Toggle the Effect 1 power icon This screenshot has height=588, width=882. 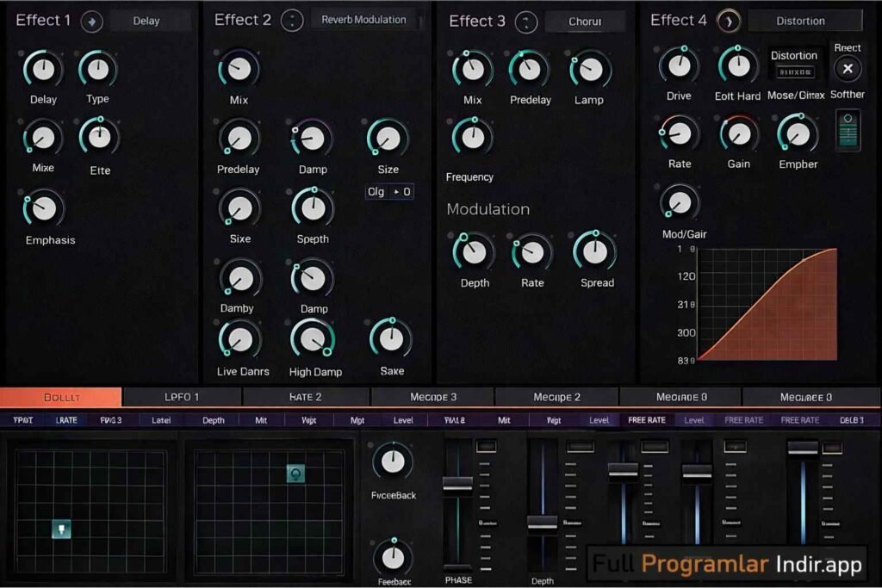click(94, 20)
